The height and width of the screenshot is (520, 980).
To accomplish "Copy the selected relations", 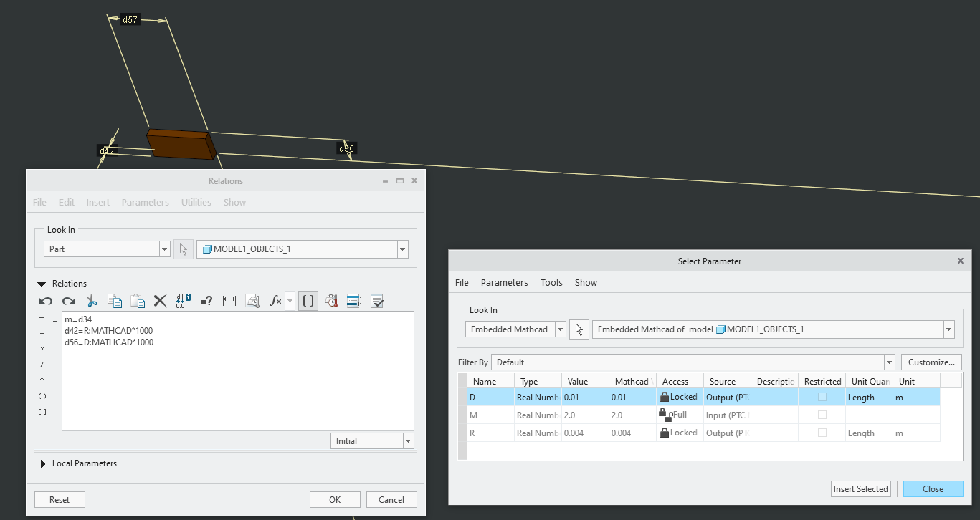I will [115, 301].
